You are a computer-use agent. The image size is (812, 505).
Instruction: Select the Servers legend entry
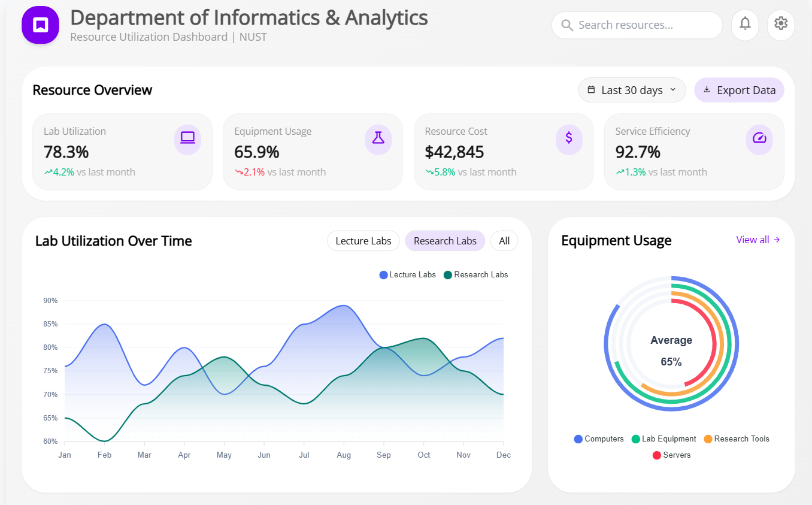(671, 455)
